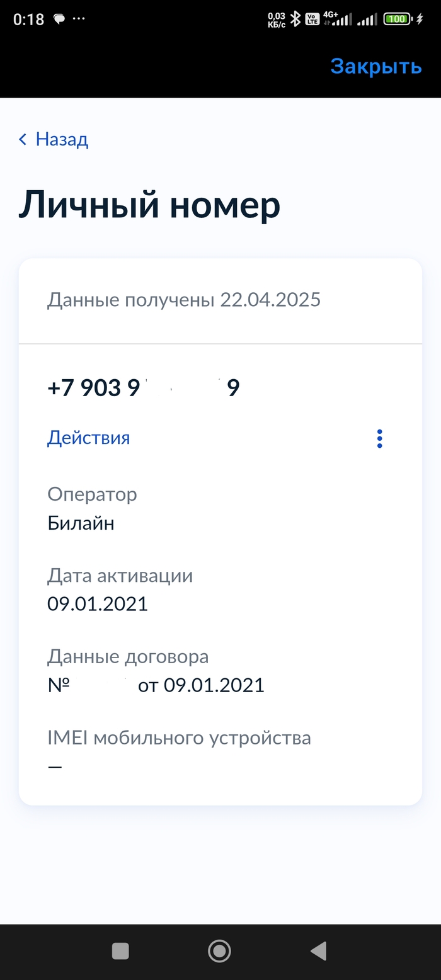Image resolution: width=441 pixels, height=980 pixels.
Task: Tap the contract number under Данные договора
Action: coord(156,685)
